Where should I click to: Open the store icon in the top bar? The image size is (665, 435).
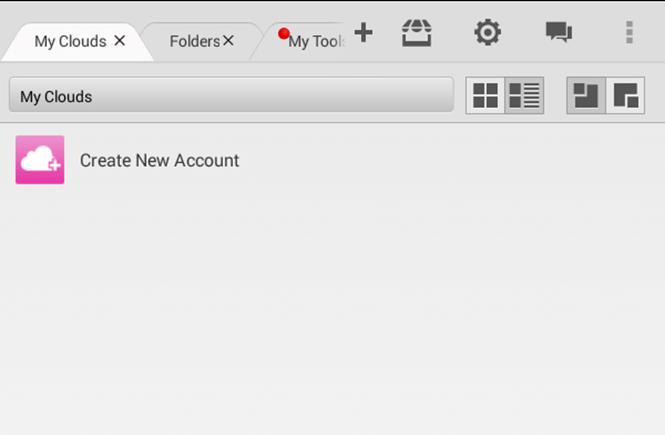(x=416, y=33)
